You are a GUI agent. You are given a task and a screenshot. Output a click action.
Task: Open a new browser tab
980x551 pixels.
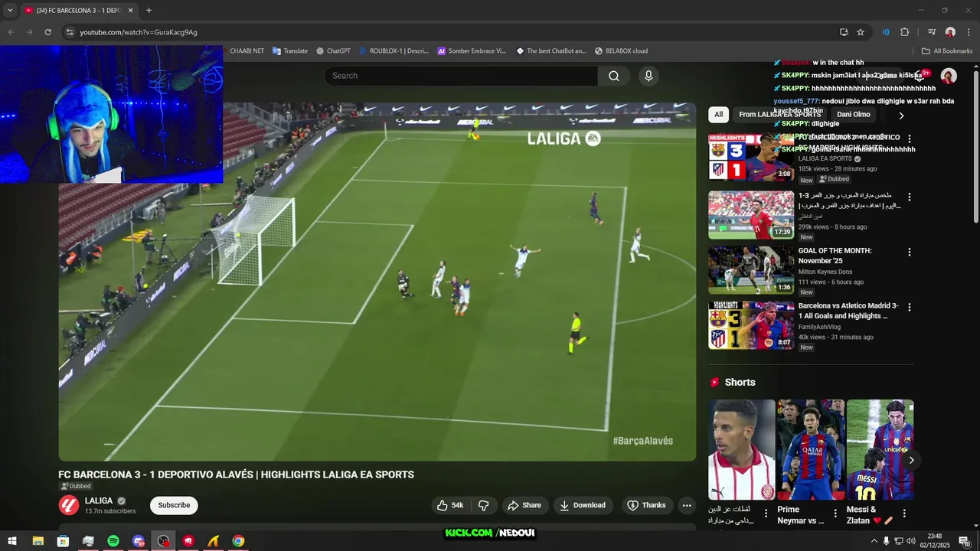(149, 11)
